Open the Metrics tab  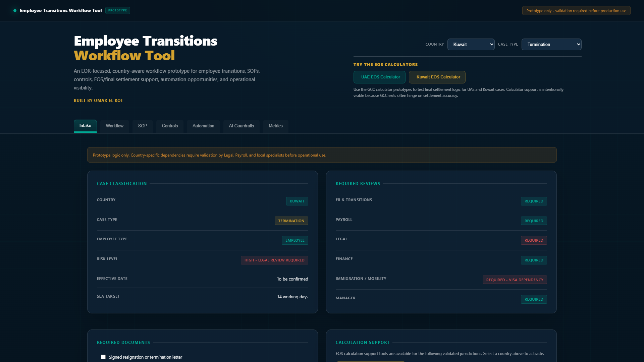pos(275,126)
